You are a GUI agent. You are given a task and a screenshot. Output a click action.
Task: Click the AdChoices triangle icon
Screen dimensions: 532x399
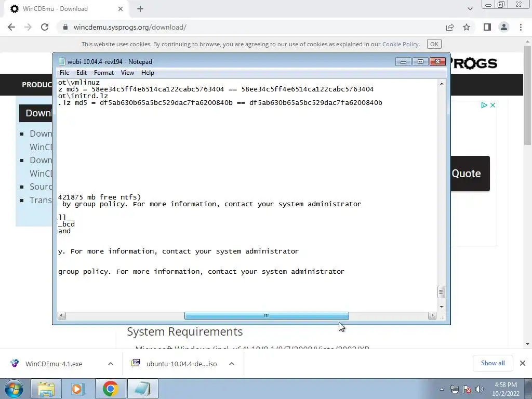click(x=484, y=105)
